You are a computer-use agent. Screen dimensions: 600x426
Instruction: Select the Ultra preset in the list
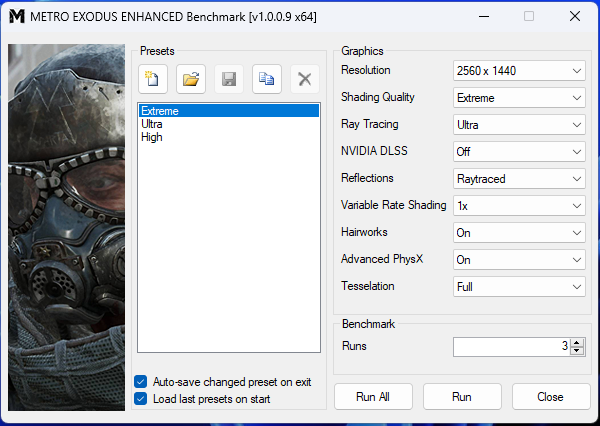coord(229,124)
